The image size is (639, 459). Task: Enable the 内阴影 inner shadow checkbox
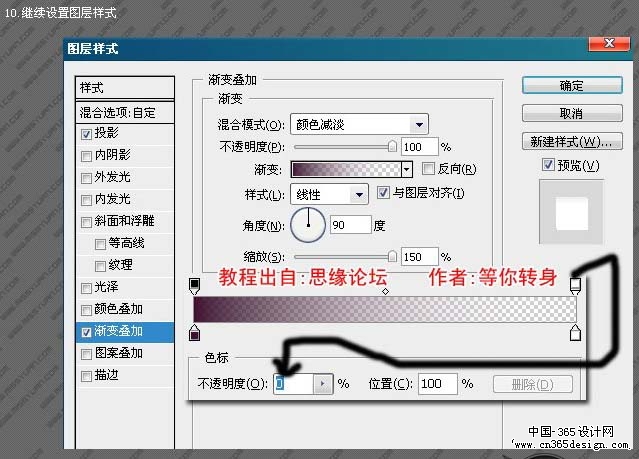pos(86,156)
